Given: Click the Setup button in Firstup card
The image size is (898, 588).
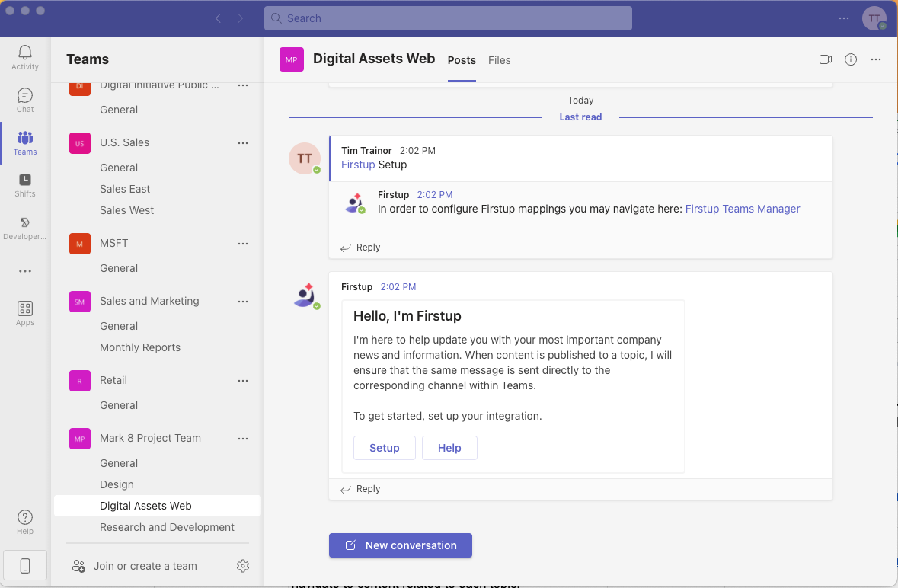Looking at the screenshot, I should click(x=385, y=448).
